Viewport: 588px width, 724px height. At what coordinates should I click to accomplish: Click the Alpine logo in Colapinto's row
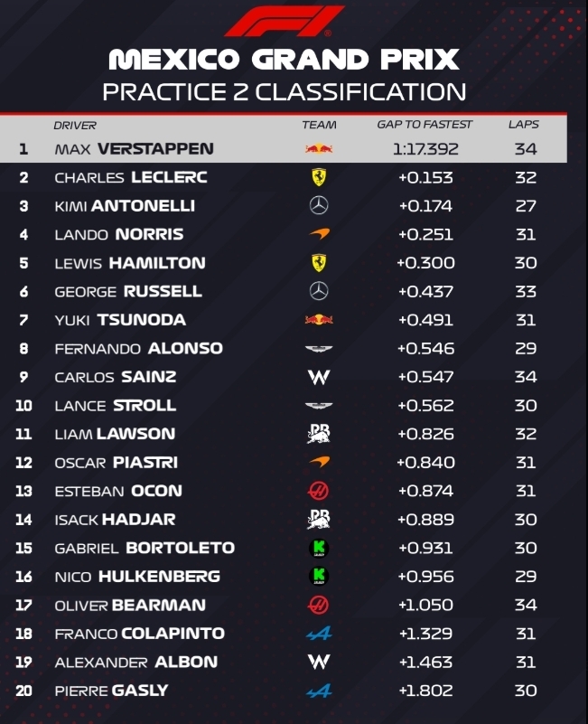point(319,634)
